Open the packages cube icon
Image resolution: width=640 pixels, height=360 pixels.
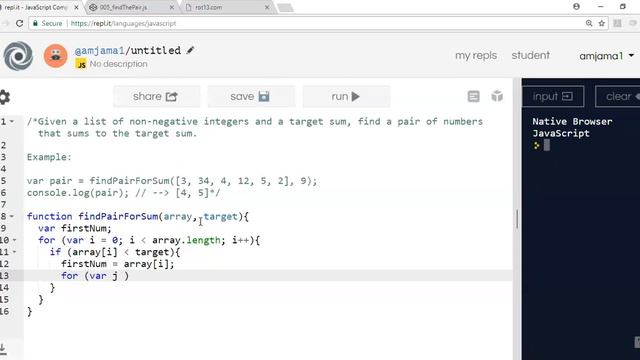tap(497, 96)
